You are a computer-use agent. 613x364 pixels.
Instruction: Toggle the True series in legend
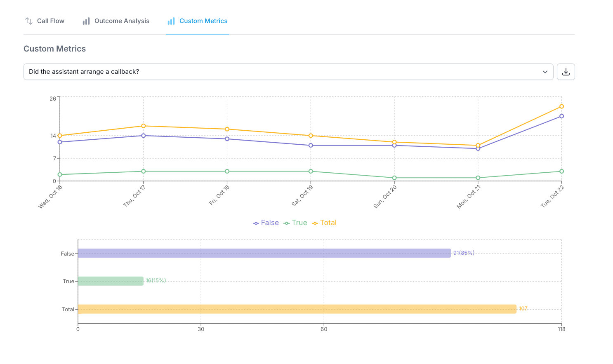pos(295,223)
